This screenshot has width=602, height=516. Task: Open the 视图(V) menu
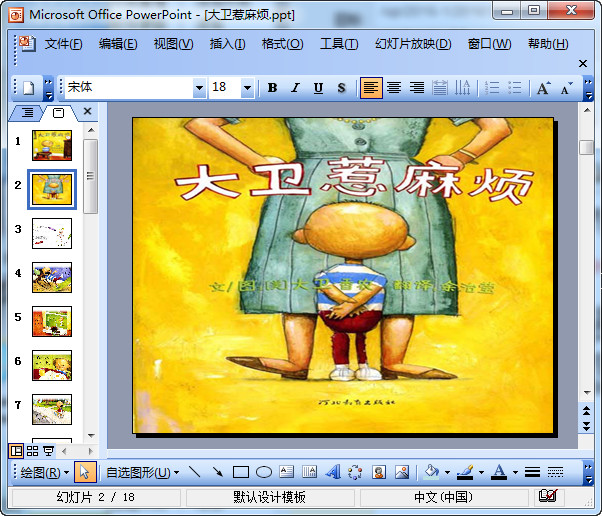pos(174,44)
